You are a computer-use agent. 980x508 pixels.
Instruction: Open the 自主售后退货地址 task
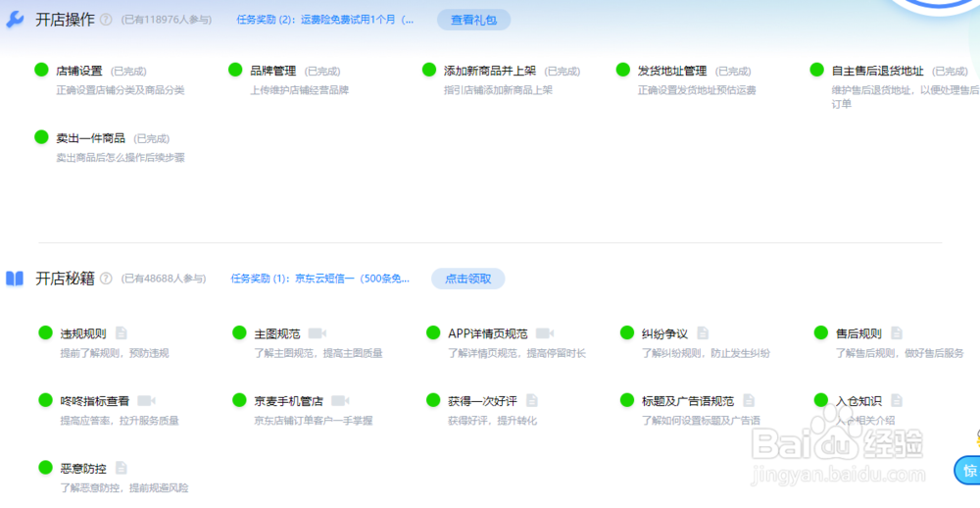[x=877, y=71]
